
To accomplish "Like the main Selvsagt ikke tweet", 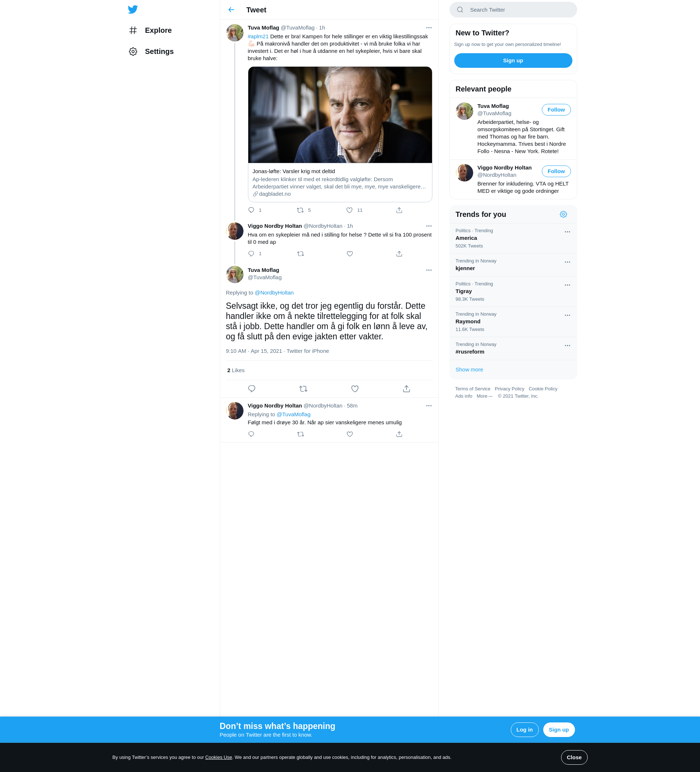I will 355,389.
